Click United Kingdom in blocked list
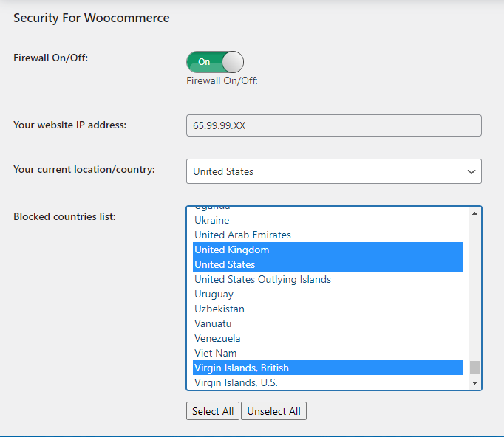The height and width of the screenshot is (437, 504). click(x=232, y=250)
